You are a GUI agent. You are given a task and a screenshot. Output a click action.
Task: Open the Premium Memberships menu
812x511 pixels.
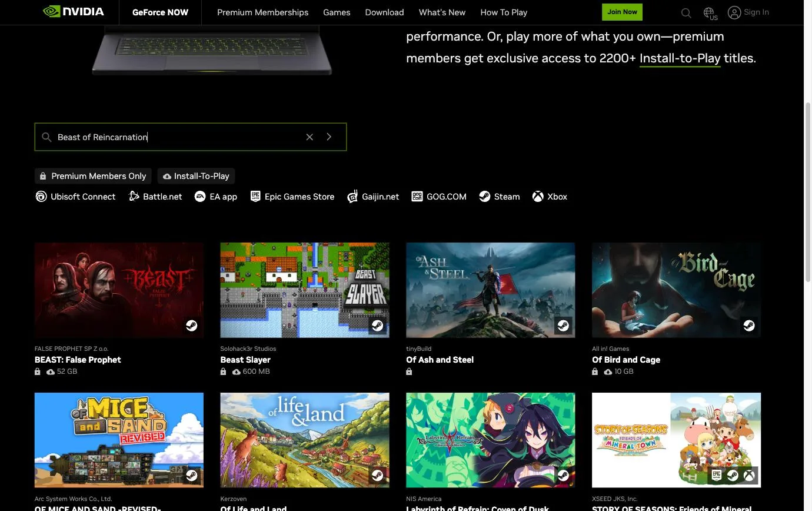tap(262, 12)
